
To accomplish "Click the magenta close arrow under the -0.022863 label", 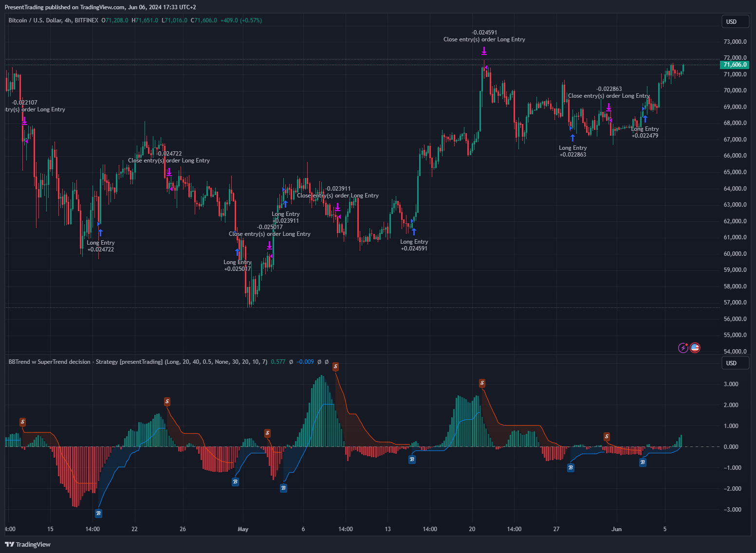I will tap(608, 107).
